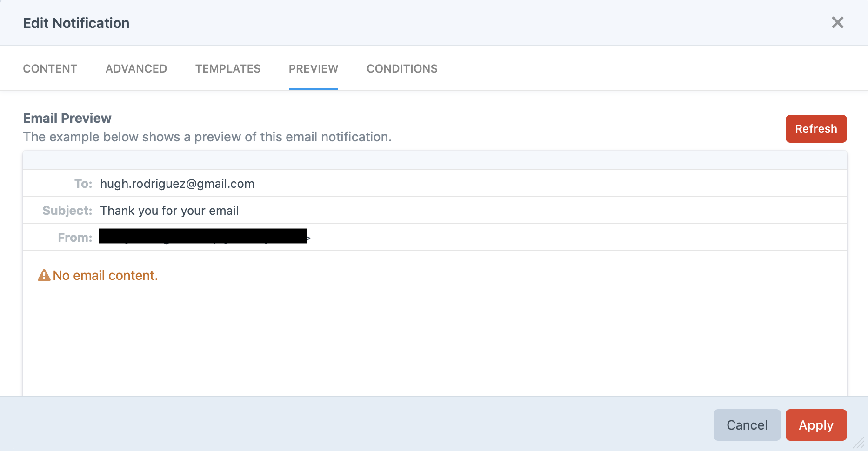Click the No email content warning message
The height and width of the screenshot is (451, 868).
pyautogui.click(x=105, y=275)
